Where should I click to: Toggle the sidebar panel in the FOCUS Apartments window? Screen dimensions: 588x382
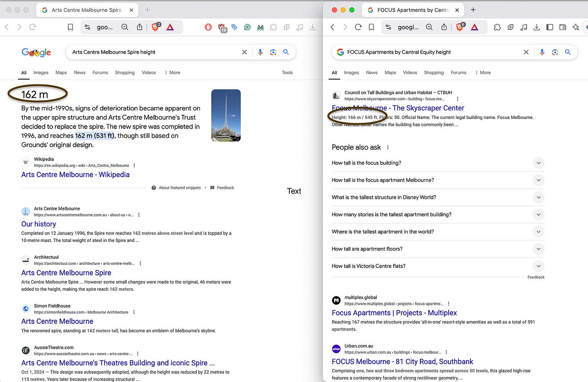point(550,27)
